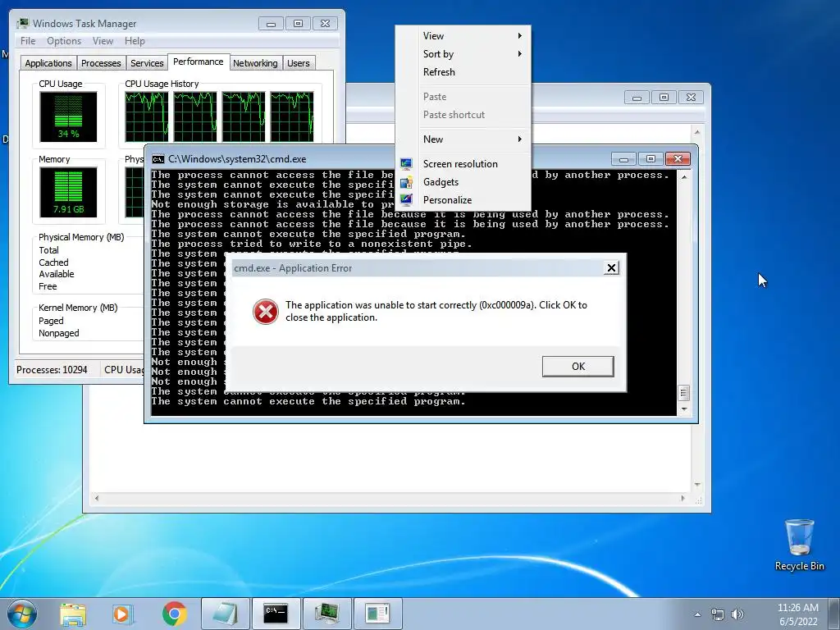Close the cmd.exe window
Image resolution: width=840 pixels, height=630 pixels.
click(x=678, y=159)
